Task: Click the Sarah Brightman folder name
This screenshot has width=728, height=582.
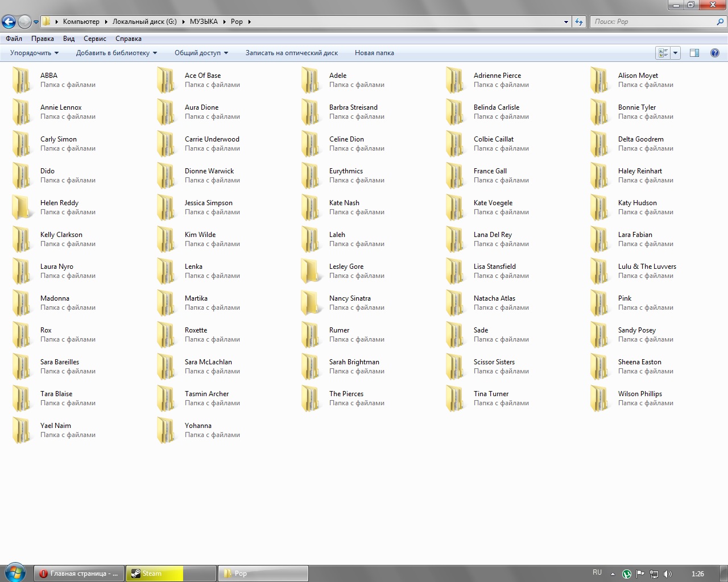Action: (x=354, y=362)
